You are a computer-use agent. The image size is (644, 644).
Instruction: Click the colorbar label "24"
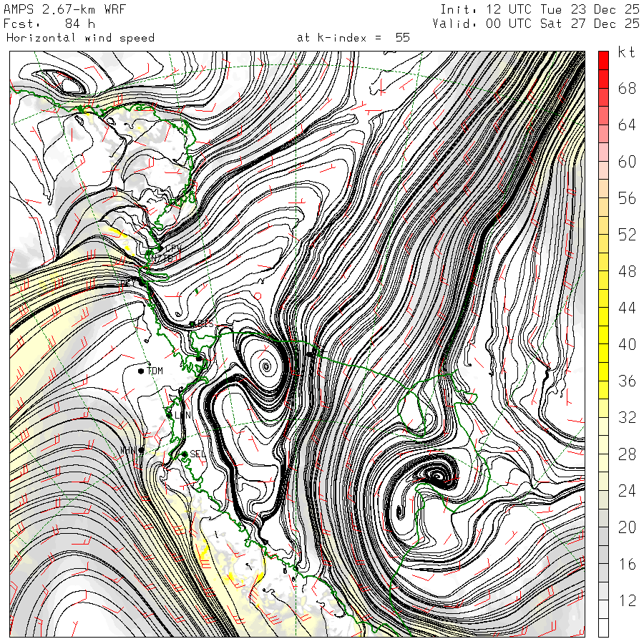coord(627,490)
